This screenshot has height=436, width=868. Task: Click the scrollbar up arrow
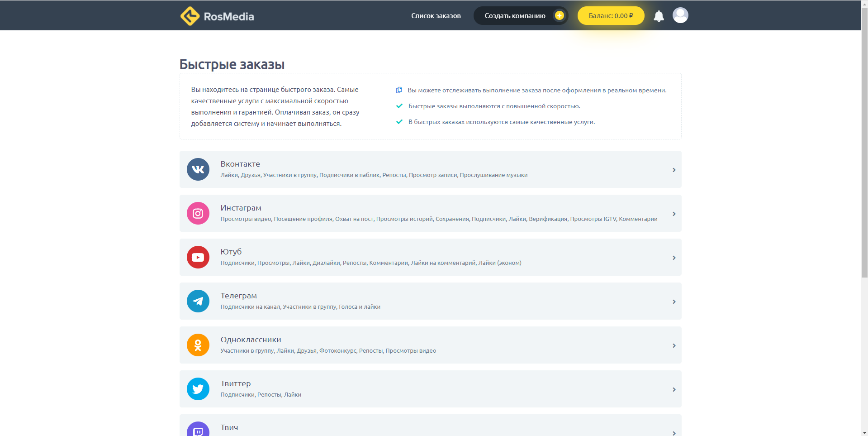pyautogui.click(x=864, y=3)
